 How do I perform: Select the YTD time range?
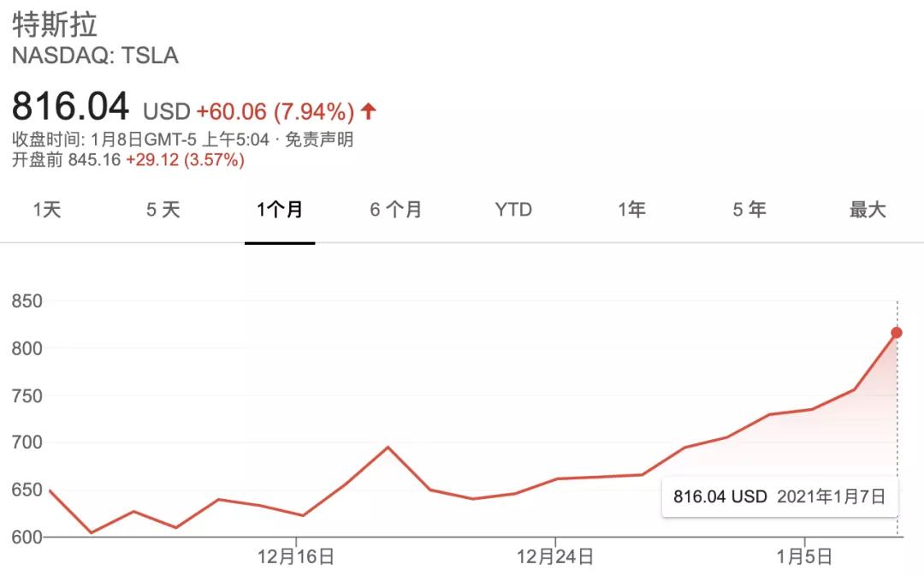coord(513,209)
